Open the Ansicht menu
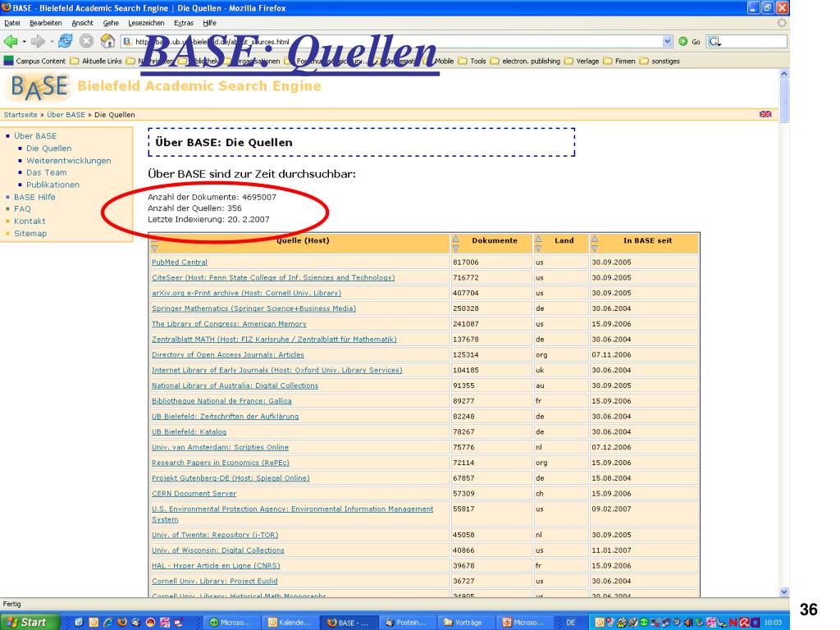Screen dimensions: 840x630 pyautogui.click(x=83, y=22)
